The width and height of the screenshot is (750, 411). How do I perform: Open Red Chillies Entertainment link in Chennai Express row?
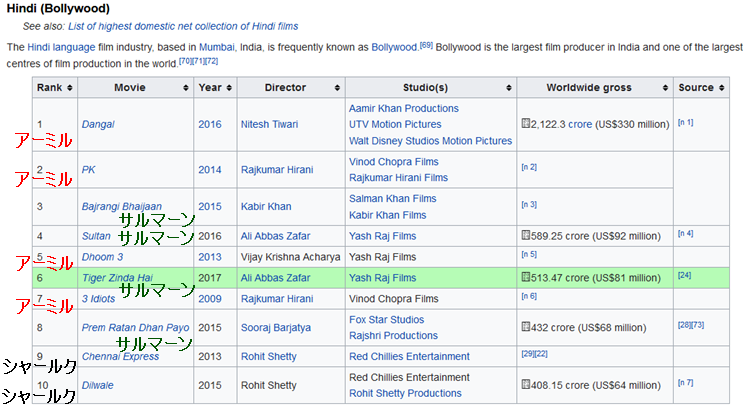(409, 356)
